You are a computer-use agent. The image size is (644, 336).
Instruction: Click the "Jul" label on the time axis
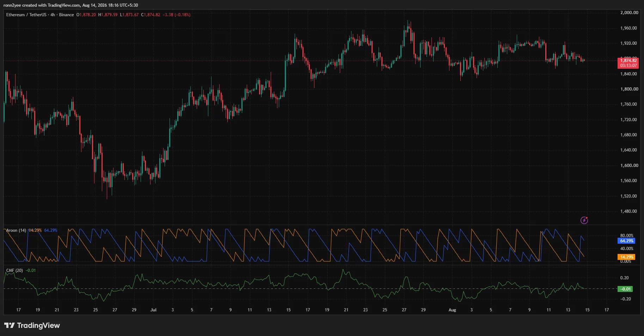[x=153, y=310]
